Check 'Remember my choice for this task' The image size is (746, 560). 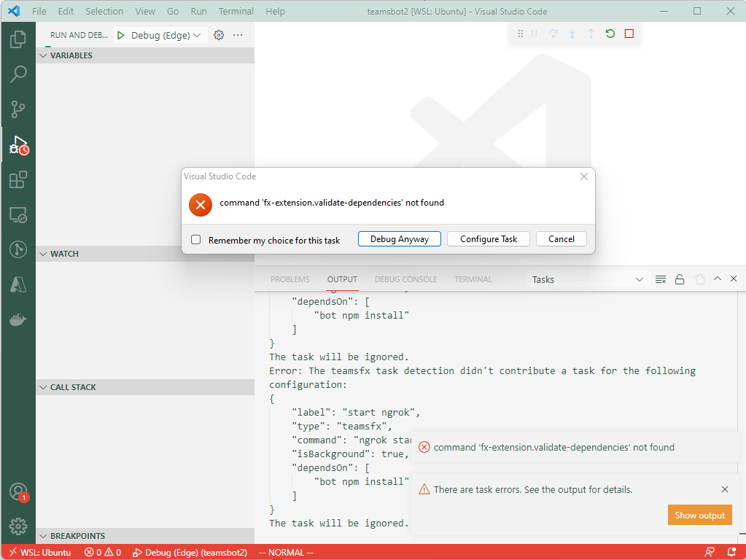pyautogui.click(x=195, y=238)
